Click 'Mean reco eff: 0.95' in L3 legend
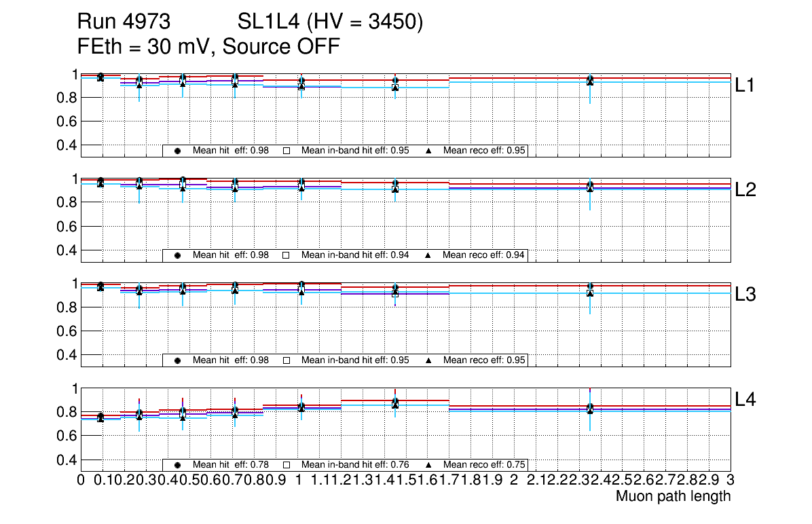Screen dimensions: 812x524 coord(485,360)
